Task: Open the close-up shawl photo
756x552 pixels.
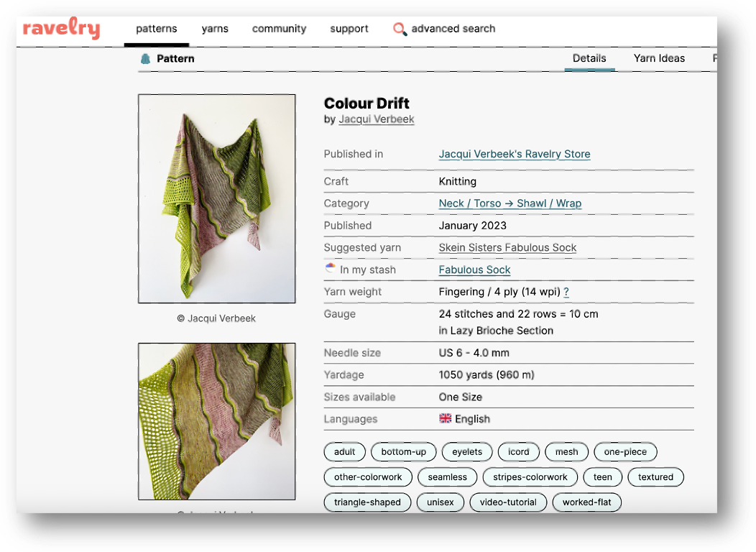Action: click(216, 421)
